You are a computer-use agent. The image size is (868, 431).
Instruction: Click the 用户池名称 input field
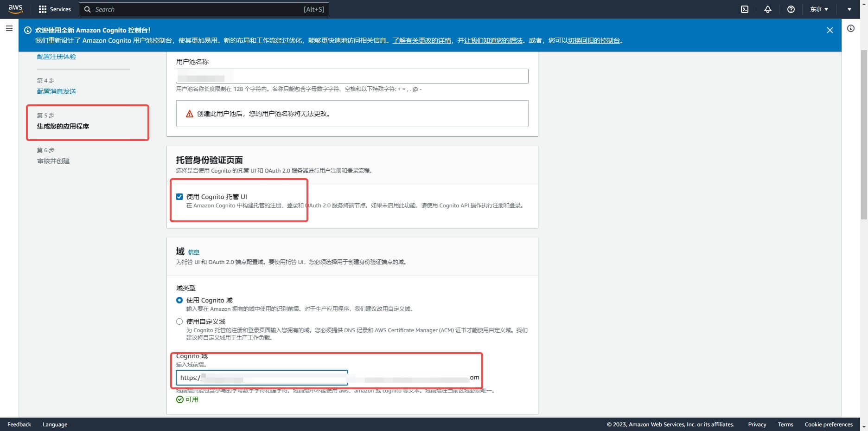352,76
